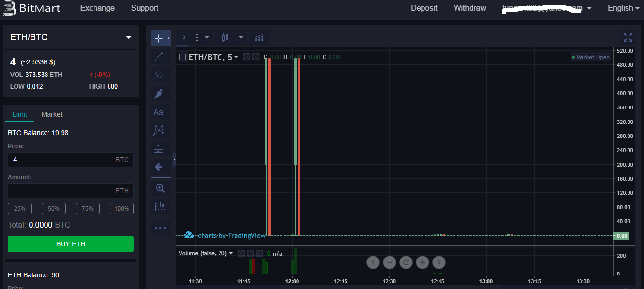
Task: Click the indicators icon in chart toolbar
Action: (x=259, y=37)
